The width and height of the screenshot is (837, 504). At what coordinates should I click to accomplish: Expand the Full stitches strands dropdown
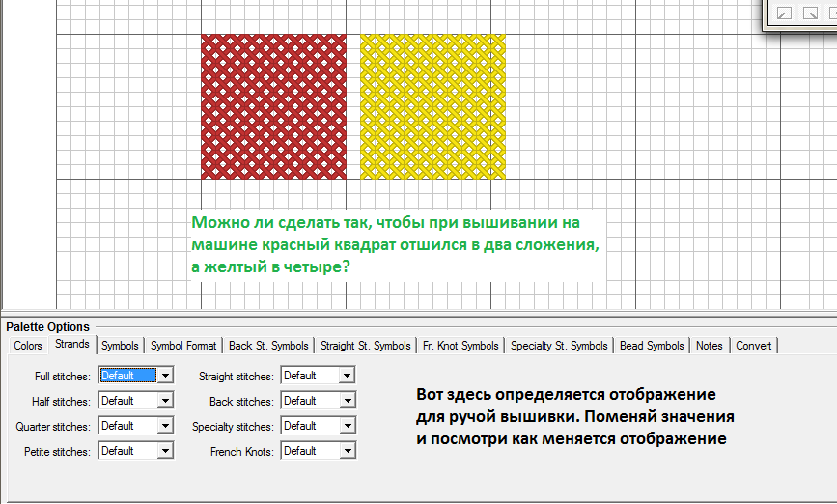click(165, 376)
